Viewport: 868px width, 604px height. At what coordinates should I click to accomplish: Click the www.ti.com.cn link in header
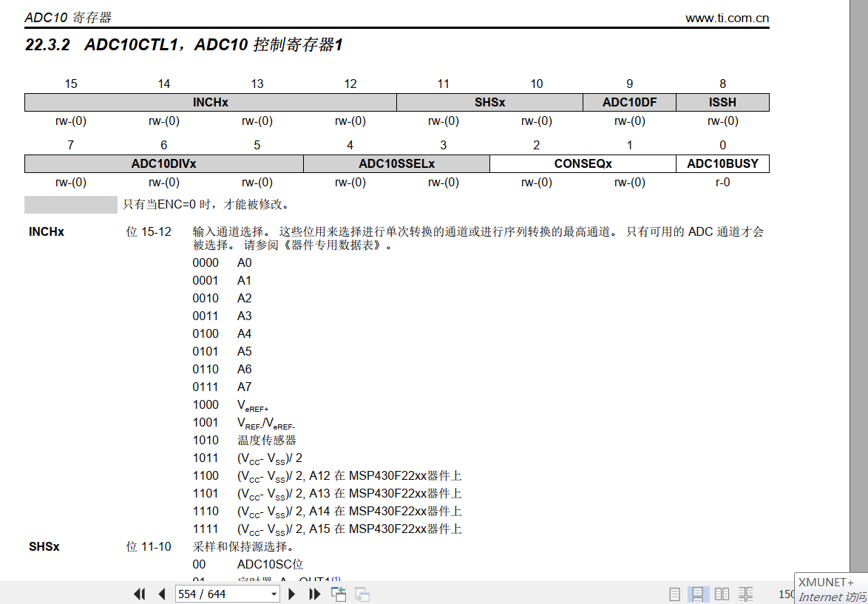(x=727, y=18)
